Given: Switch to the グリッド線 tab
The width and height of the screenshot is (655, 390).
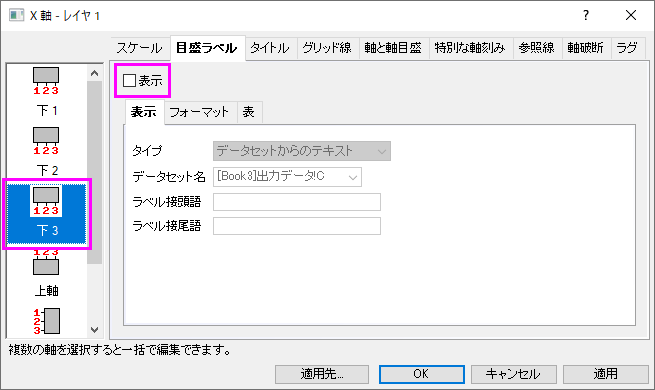Looking at the screenshot, I should pyautogui.click(x=328, y=48).
